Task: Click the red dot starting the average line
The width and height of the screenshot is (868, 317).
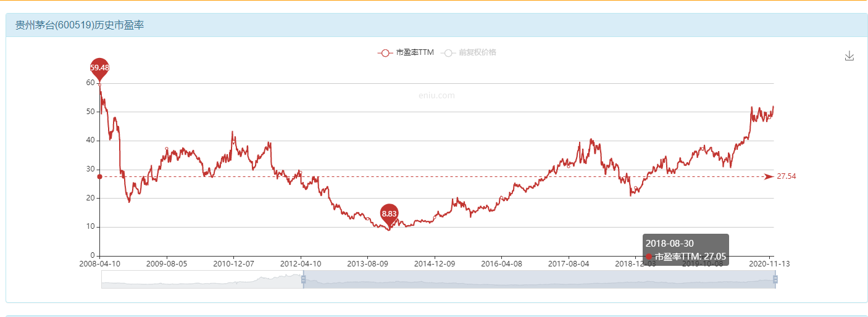Action: [99, 177]
